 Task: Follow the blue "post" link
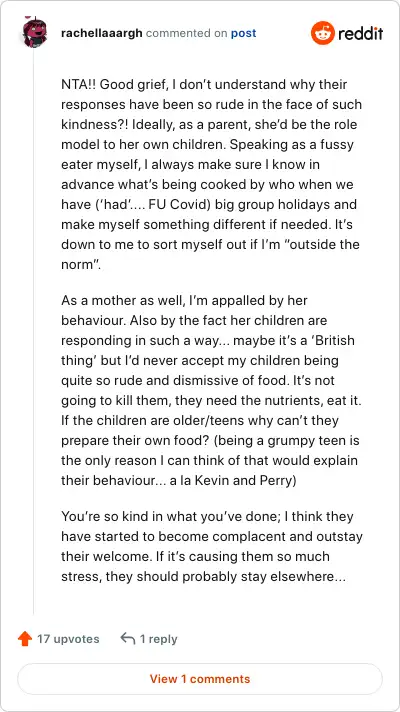pos(243,33)
